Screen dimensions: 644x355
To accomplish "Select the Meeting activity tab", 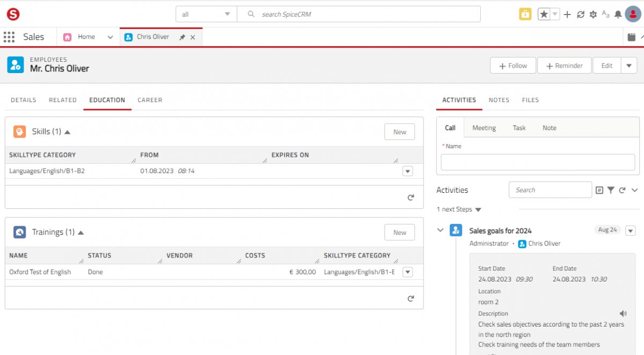I will (484, 128).
